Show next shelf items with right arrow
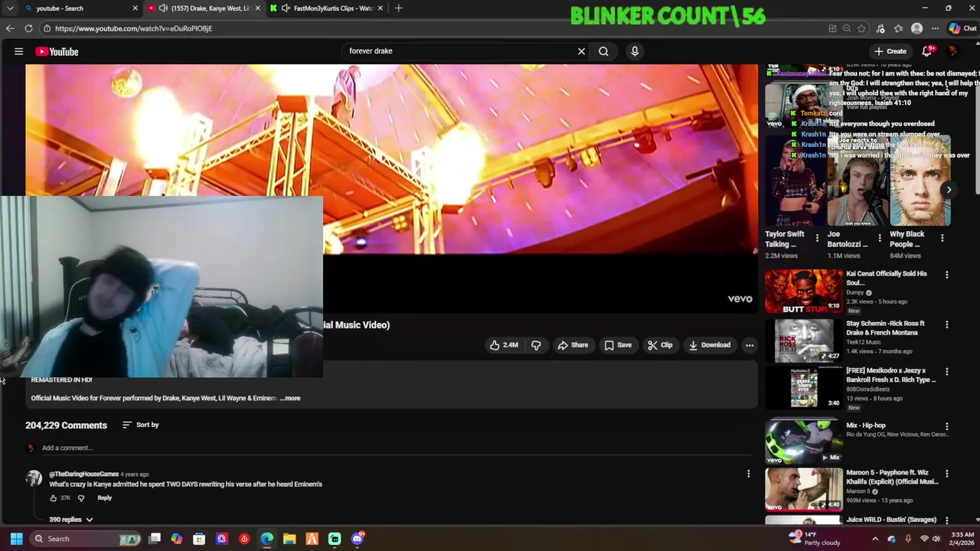 click(949, 190)
